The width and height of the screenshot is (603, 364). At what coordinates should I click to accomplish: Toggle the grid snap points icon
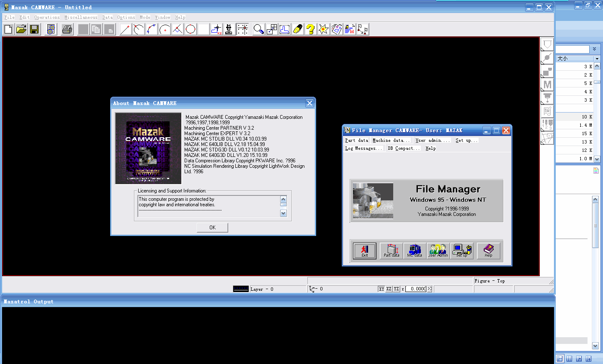pyautogui.click(x=242, y=29)
